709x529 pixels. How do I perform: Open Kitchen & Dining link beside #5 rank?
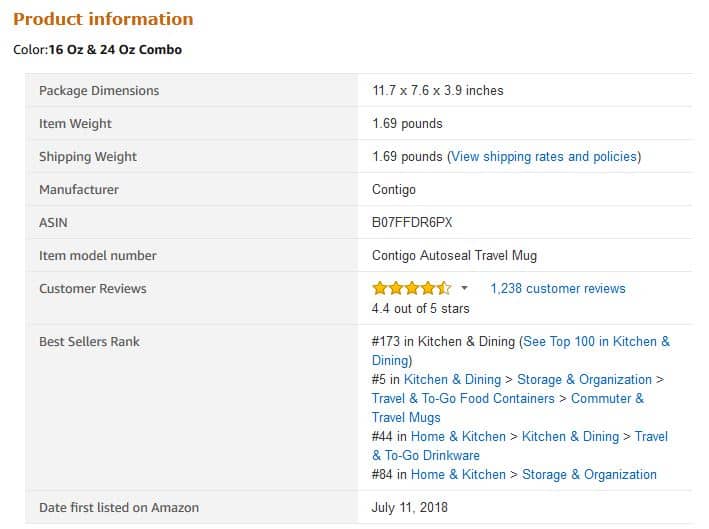click(452, 379)
